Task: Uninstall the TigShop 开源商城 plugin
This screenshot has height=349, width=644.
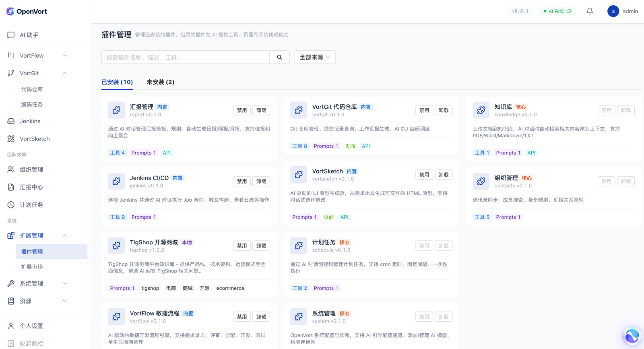Action: [261, 246]
